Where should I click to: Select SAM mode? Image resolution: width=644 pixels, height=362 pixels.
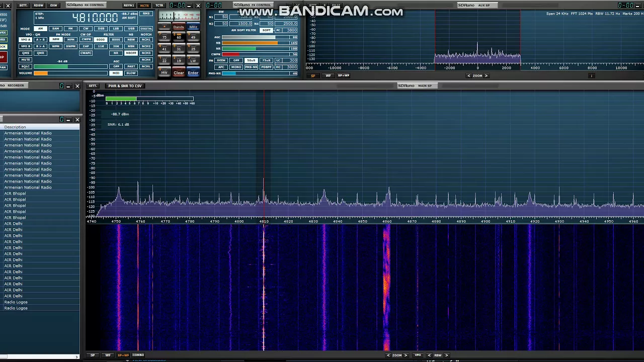point(55,29)
